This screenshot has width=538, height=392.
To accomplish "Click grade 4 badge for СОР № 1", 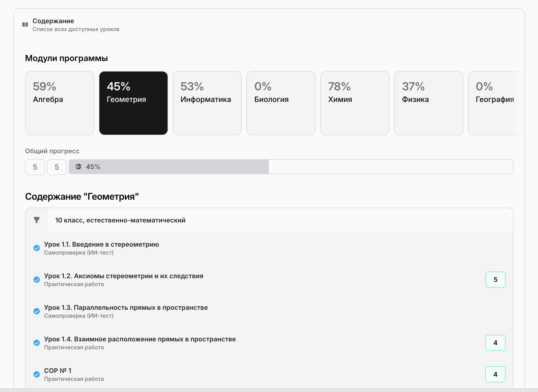I will click(x=495, y=374).
